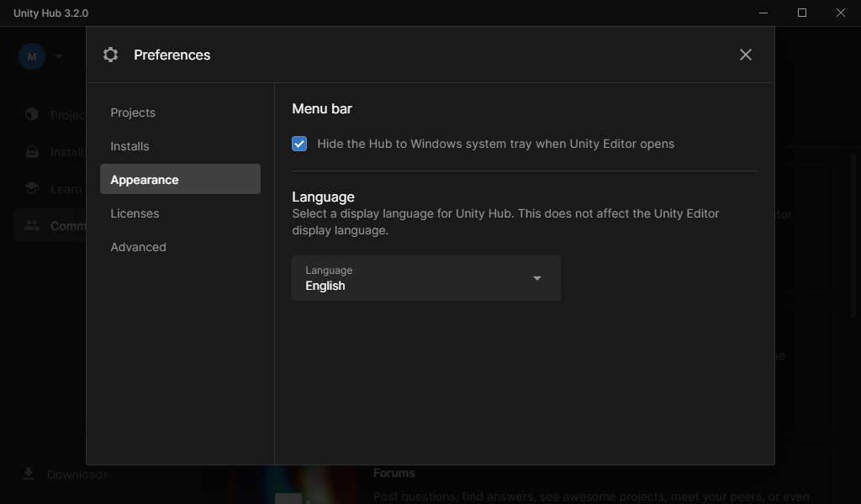
Task: Click the Learn graduation cap icon in the Hub sidebar
Action: pos(32,189)
